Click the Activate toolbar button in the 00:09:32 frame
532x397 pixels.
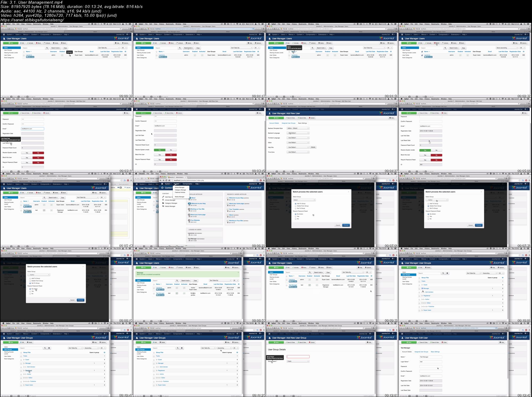click(x=296, y=267)
